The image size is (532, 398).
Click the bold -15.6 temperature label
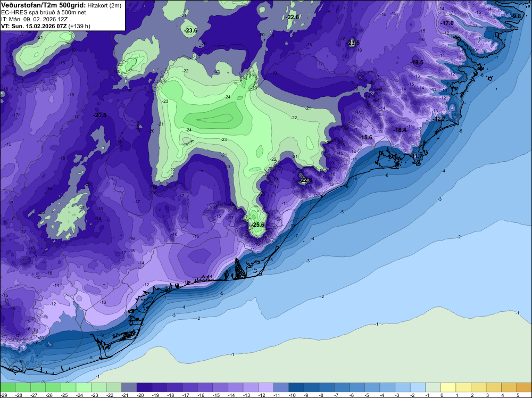[x=366, y=137]
